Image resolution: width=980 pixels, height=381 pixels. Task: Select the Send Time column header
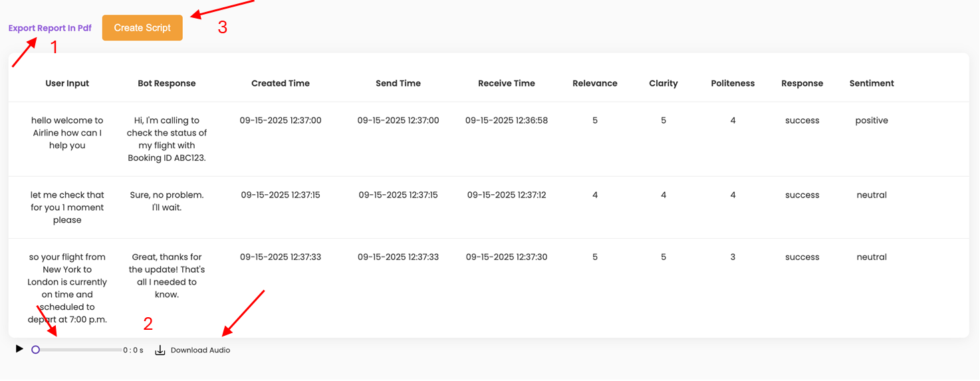398,84
